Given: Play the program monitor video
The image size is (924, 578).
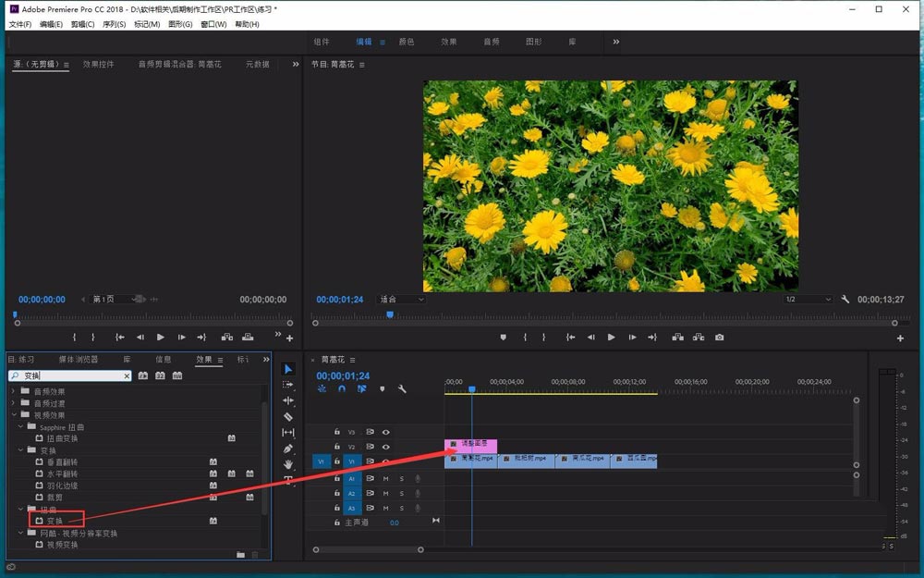Looking at the screenshot, I should click(611, 338).
